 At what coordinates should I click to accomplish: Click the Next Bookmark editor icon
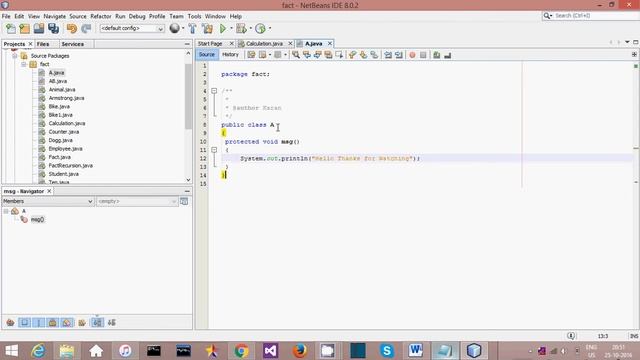click(363, 55)
